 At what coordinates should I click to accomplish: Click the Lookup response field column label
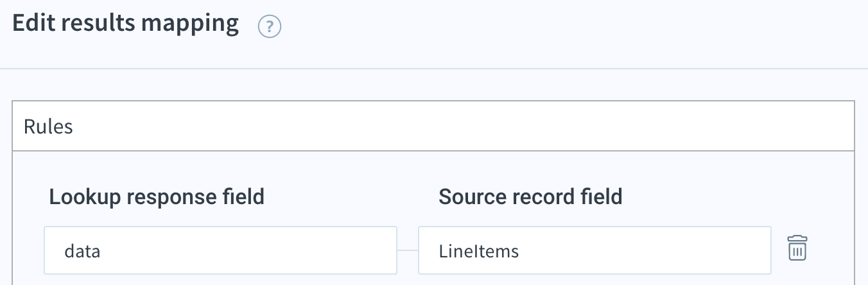(157, 196)
